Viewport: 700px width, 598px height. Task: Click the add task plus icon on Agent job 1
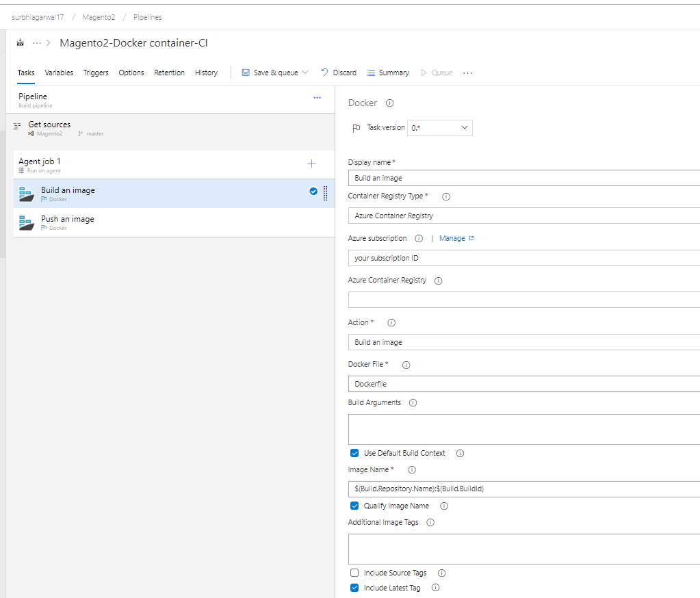click(311, 164)
